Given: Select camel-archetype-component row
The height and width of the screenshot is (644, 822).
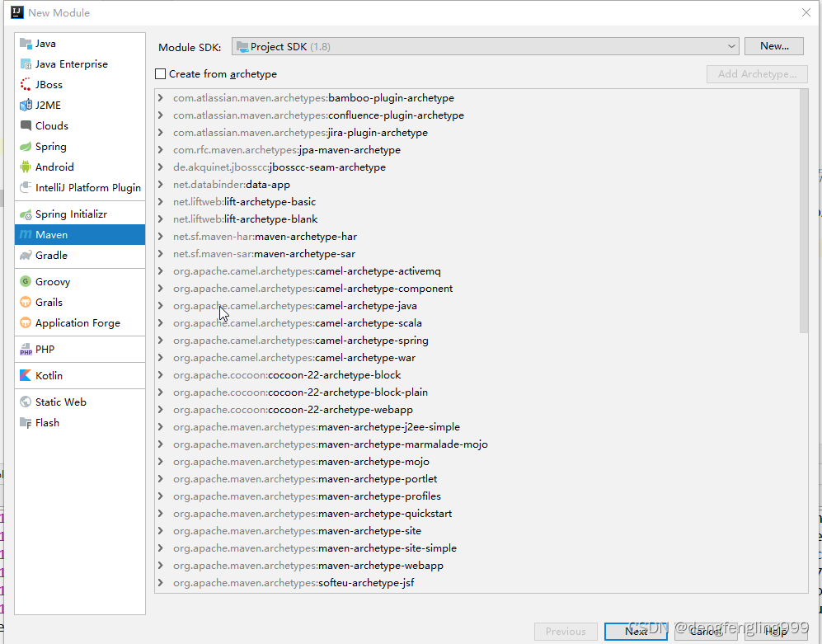Looking at the screenshot, I should (477, 289).
